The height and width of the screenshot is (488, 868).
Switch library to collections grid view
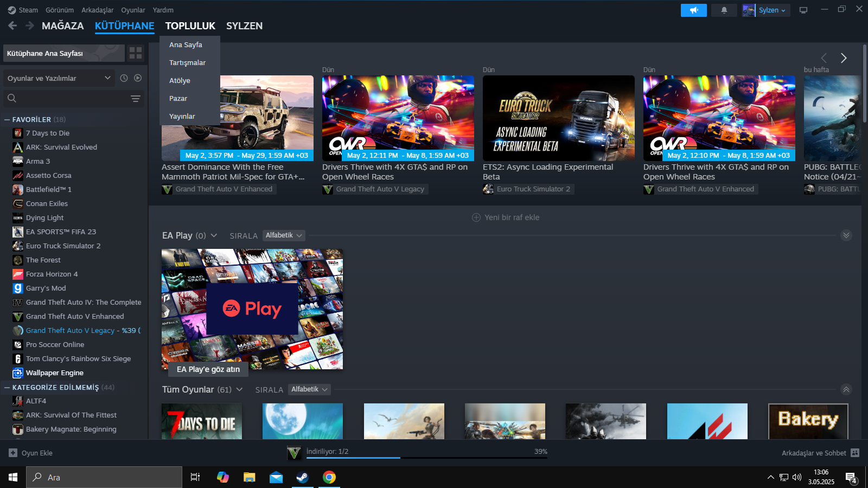coord(136,53)
